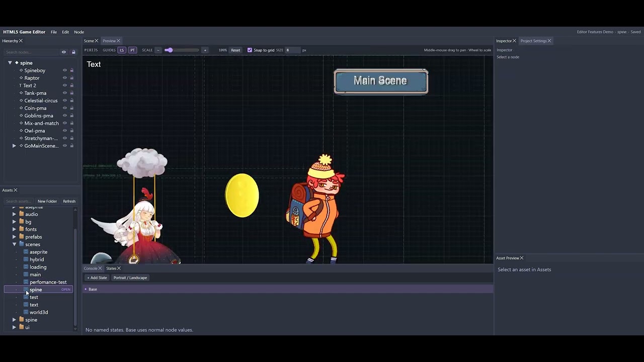Viewport: 644px width, 362px height.
Task: Click the hybrid scene file icon
Action: [26, 259]
